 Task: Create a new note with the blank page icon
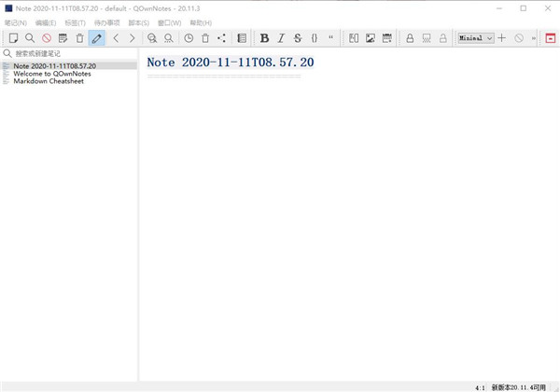coord(14,38)
